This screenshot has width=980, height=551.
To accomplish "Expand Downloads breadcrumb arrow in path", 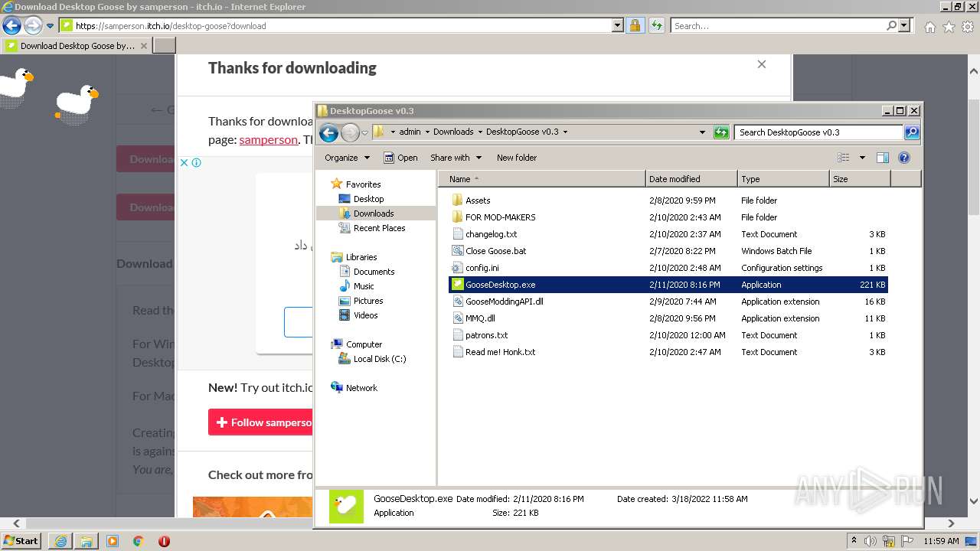I will point(480,132).
